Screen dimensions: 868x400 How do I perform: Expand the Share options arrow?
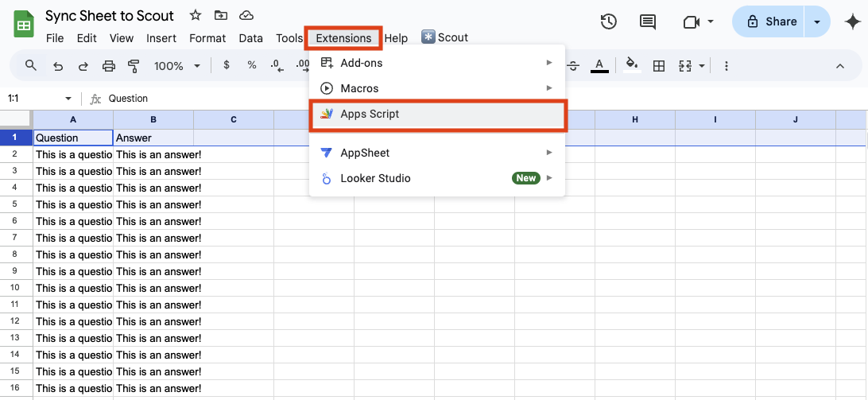[817, 22]
